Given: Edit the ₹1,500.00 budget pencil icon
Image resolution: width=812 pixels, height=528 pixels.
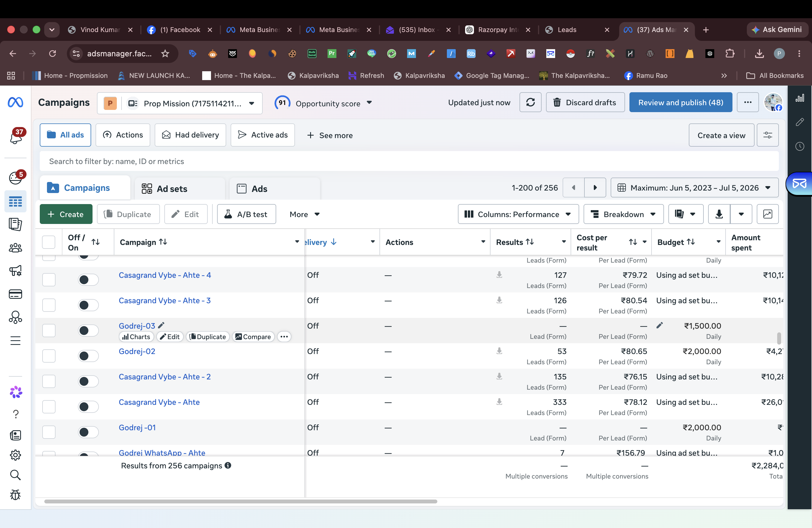Looking at the screenshot, I should tap(660, 325).
